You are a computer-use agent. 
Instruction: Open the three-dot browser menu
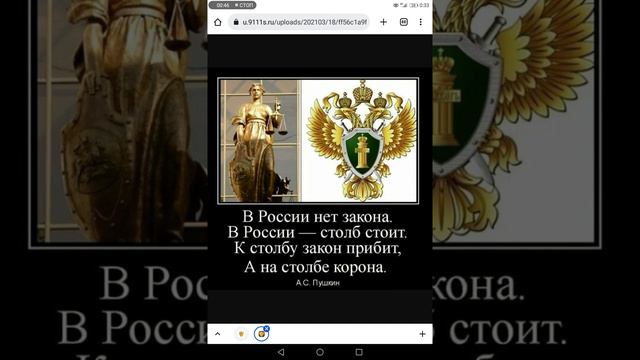(x=420, y=22)
